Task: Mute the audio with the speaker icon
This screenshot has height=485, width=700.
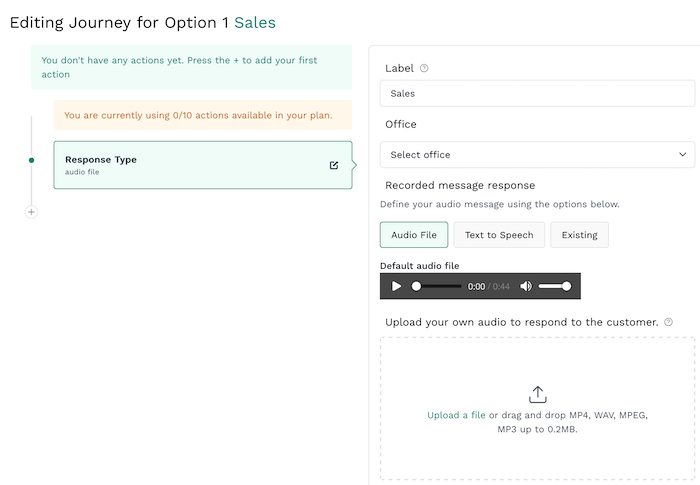Action: 526,286
